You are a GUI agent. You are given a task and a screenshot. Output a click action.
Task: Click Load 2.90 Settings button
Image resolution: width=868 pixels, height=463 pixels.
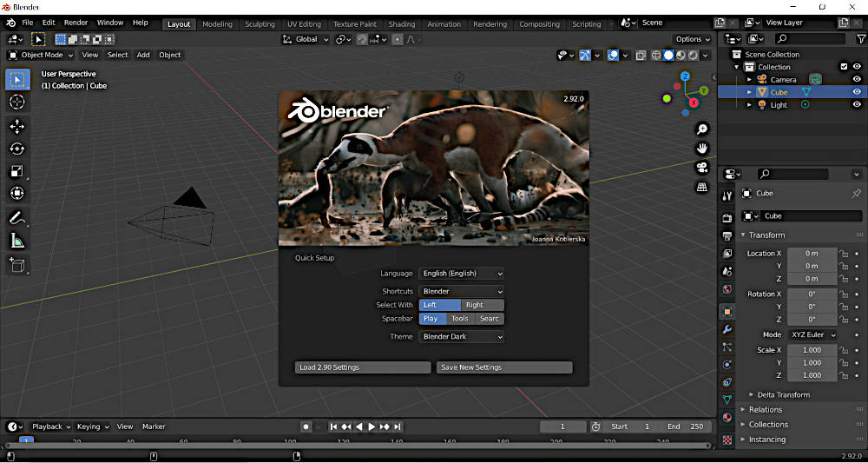pyautogui.click(x=363, y=367)
